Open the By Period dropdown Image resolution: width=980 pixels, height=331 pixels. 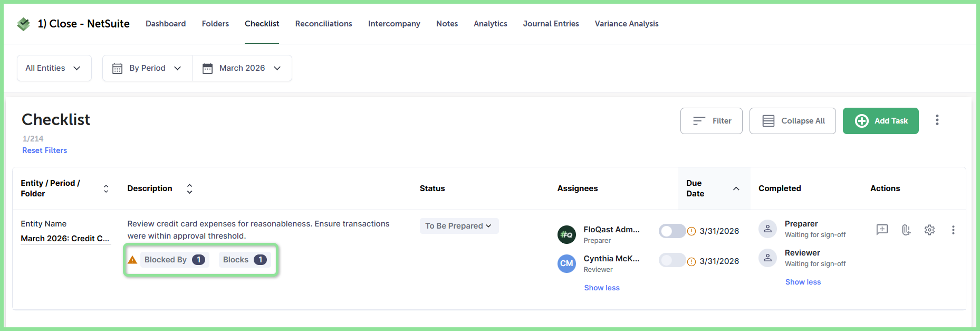pos(147,68)
